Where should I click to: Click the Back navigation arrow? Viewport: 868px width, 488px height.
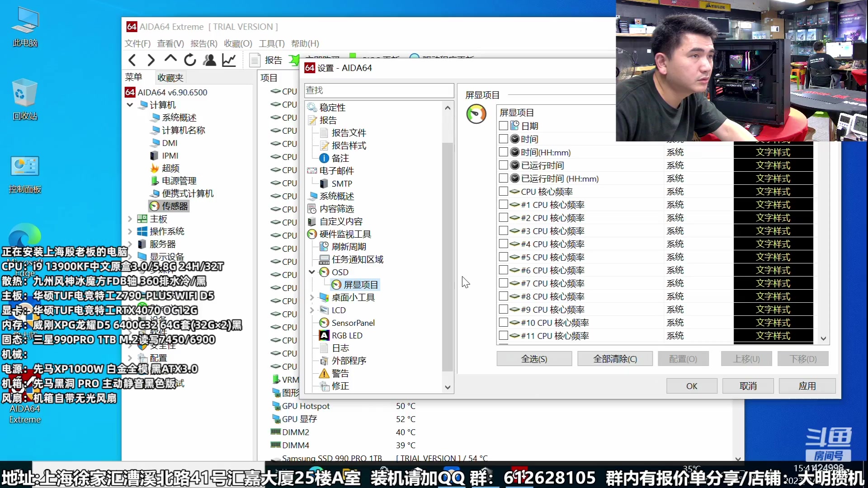click(x=132, y=60)
